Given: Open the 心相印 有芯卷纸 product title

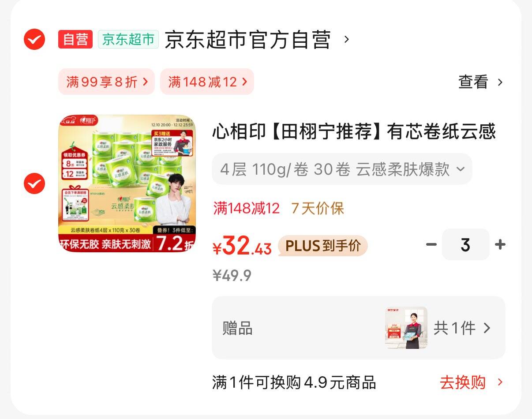Looking at the screenshot, I should pos(354,131).
